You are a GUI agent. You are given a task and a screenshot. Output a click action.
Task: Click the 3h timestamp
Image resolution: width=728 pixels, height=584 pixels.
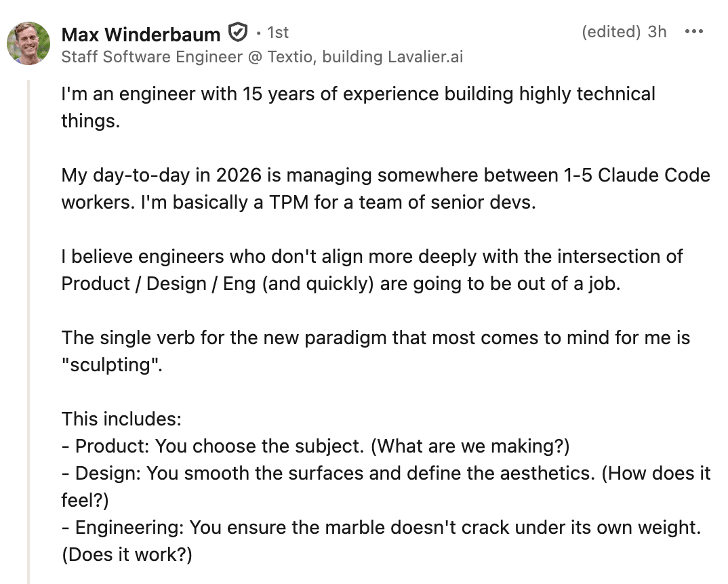[657, 32]
